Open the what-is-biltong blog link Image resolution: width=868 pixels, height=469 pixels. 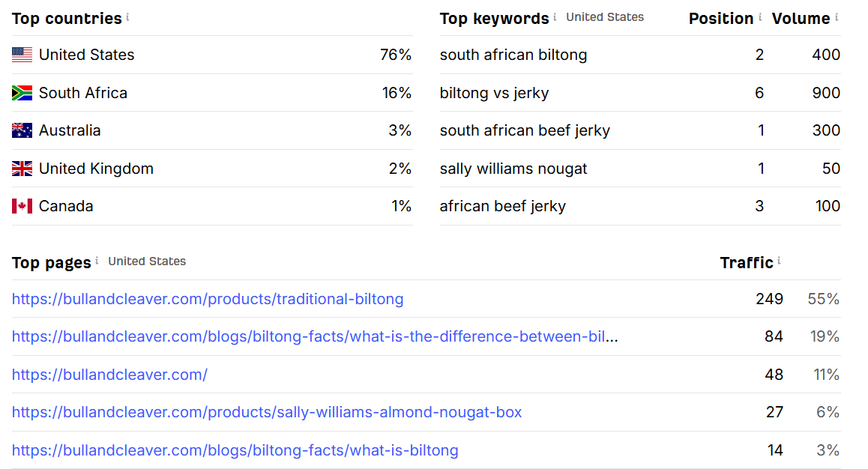click(x=235, y=450)
